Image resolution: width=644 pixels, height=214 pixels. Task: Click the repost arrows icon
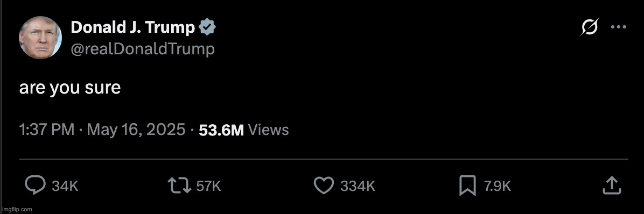tap(180, 186)
